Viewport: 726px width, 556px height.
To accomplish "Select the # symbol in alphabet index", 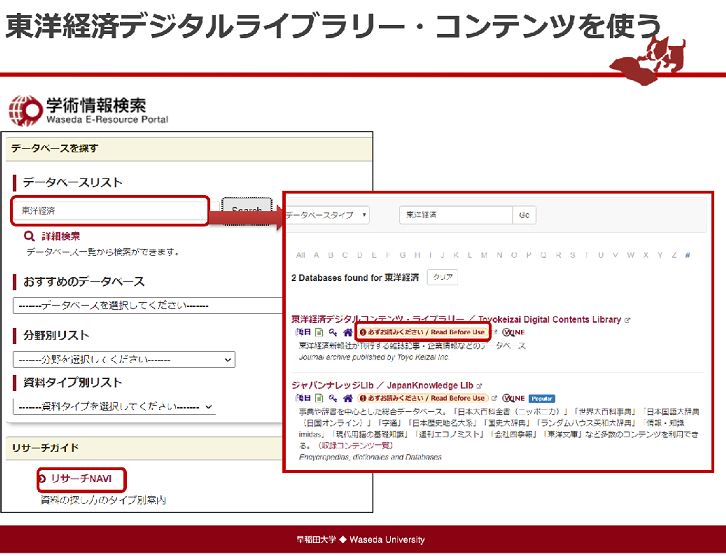I will [688, 255].
